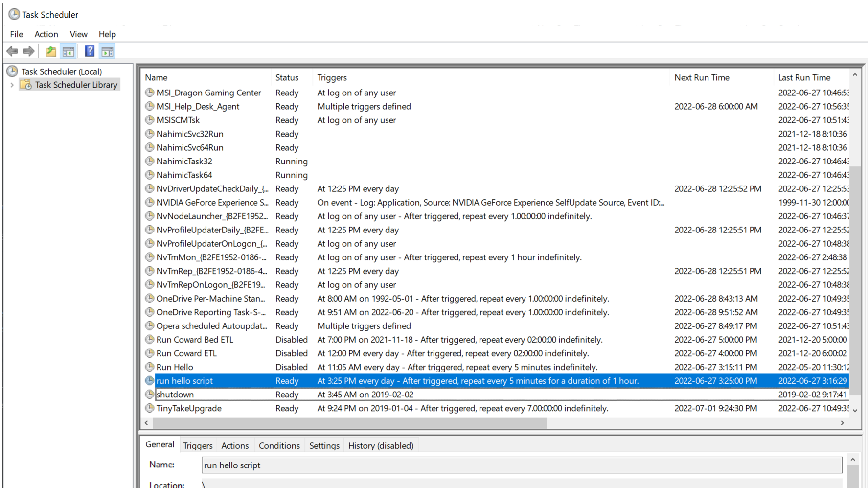Open the Action menu
This screenshot has width=868, height=488.
(x=46, y=34)
